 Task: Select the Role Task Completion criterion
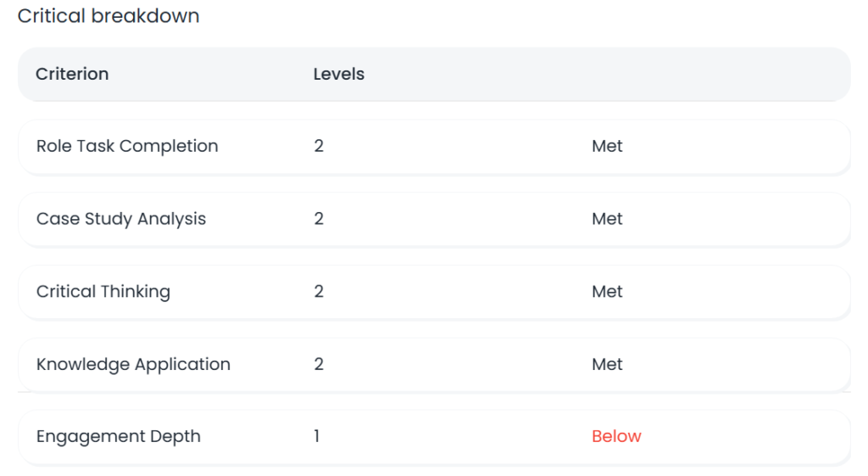point(127,146)
